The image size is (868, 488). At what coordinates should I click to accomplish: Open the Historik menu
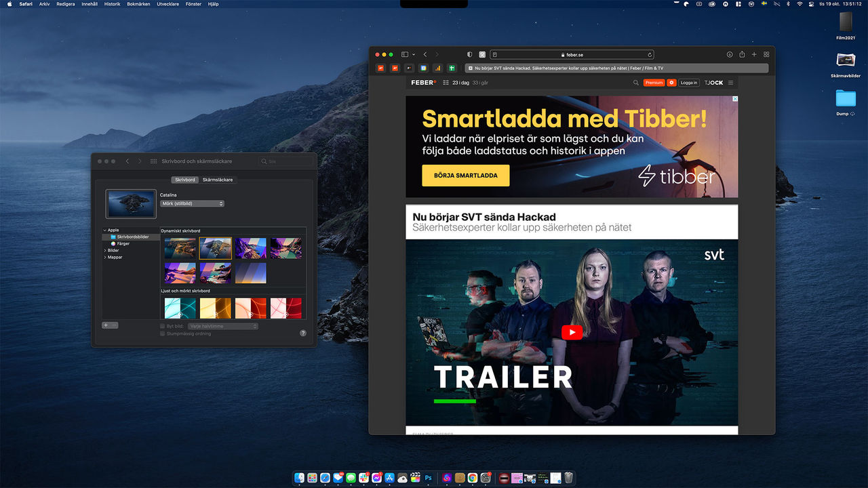(x=112, y=4)
